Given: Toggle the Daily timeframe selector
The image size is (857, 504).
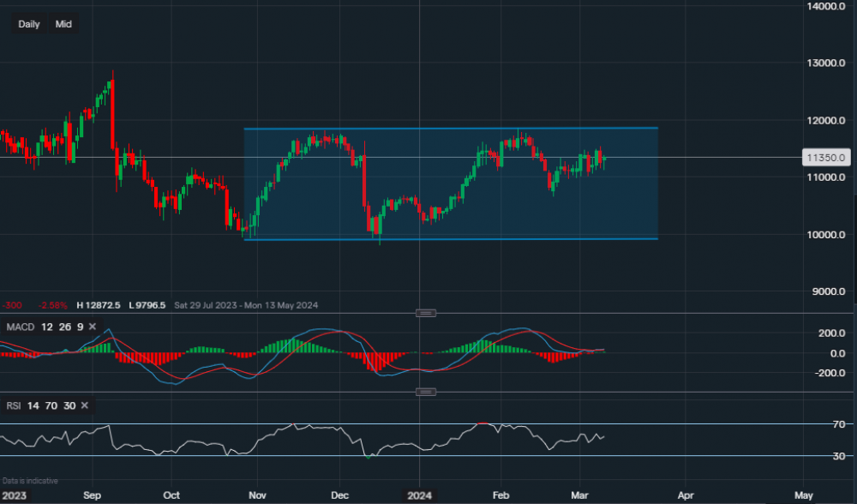Looking at the screenshot, I should [28, 24].
